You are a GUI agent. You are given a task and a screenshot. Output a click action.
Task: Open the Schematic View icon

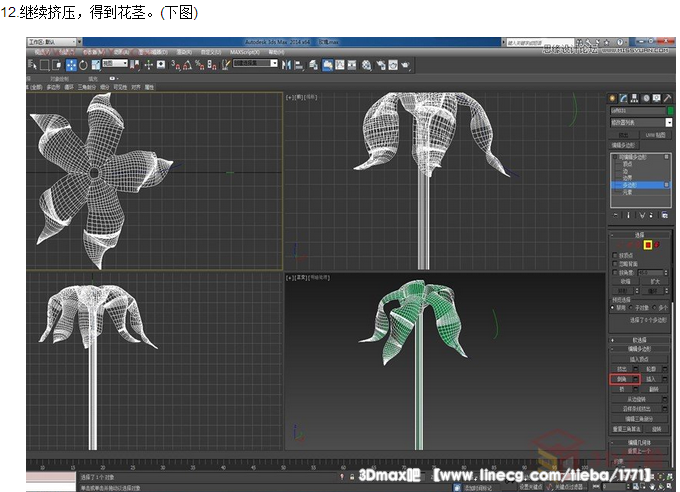[352, 65]
